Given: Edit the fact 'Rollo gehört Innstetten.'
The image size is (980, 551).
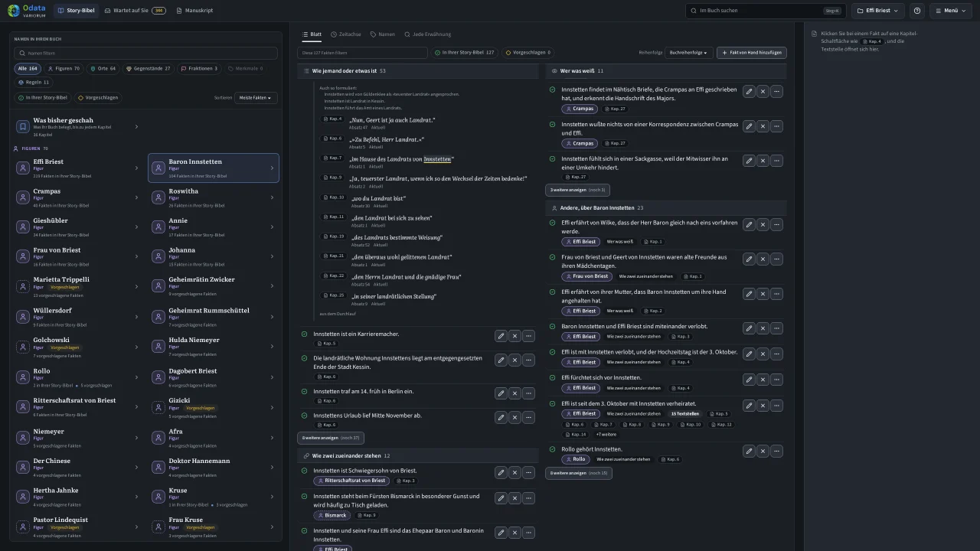Looking at the screenshot, I should (x=749, y=451).
